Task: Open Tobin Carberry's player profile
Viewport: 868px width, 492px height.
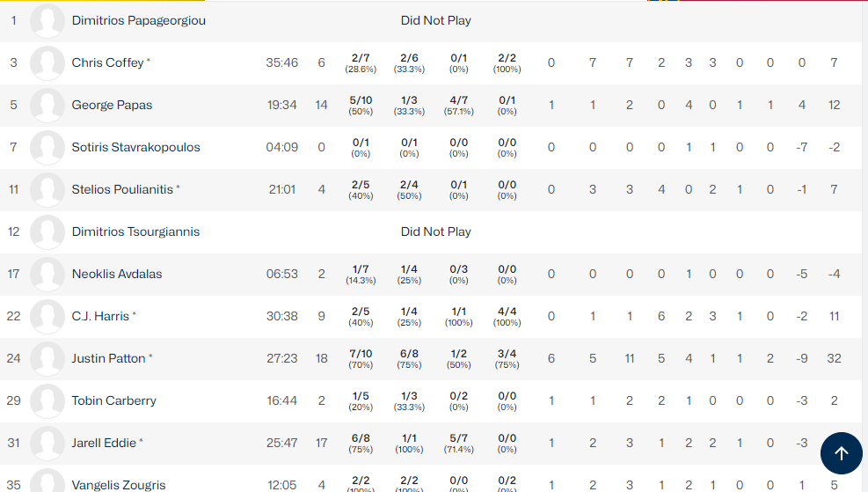Action: pyautogui.click(x=113, y=400)
